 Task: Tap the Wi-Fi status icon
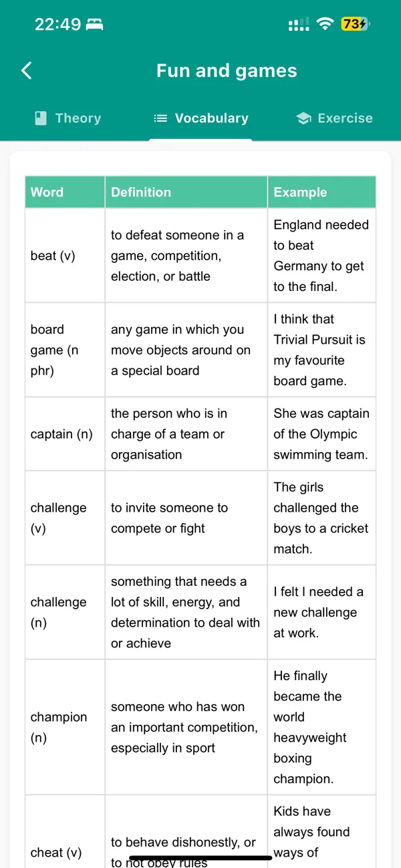[325, 24]
